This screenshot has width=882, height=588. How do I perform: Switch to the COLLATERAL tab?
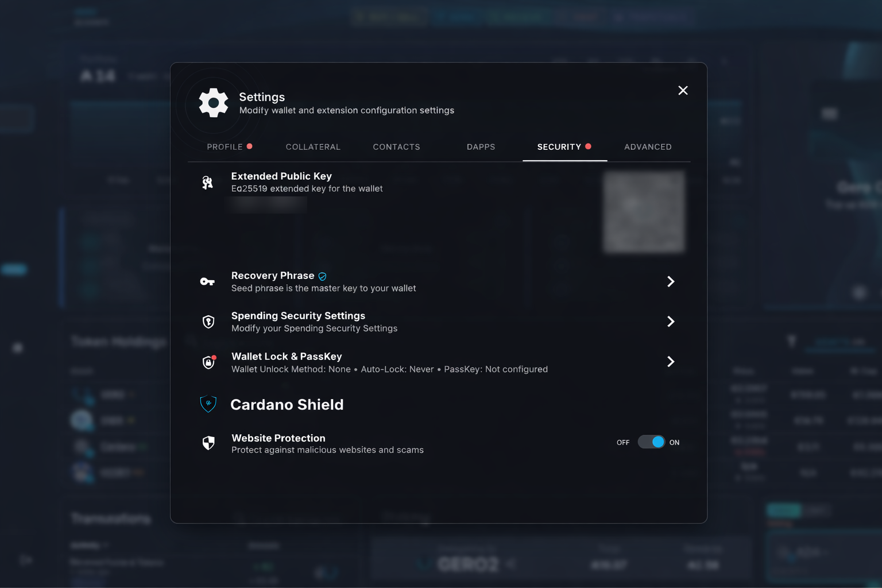coord(313,146)
